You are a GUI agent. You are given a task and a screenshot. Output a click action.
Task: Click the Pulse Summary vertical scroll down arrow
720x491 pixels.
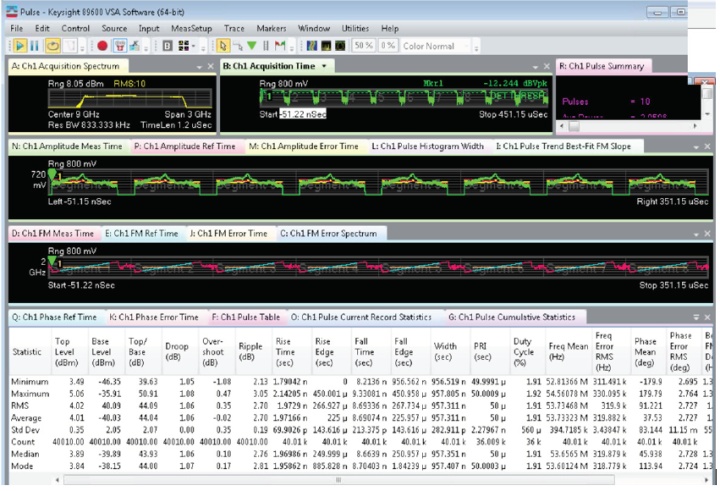click(x=707, y=113)
